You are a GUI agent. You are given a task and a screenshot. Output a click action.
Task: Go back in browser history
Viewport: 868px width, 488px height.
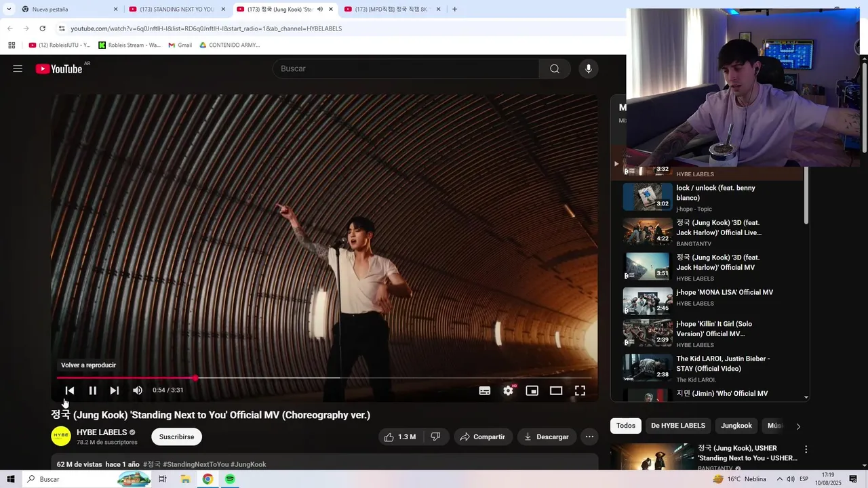point(9,28)
